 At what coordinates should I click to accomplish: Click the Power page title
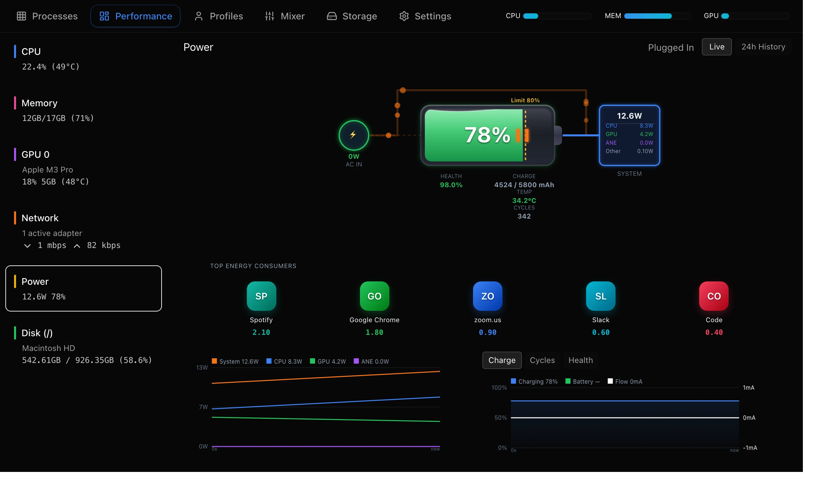pyautogui.click(x=198, y=47)
